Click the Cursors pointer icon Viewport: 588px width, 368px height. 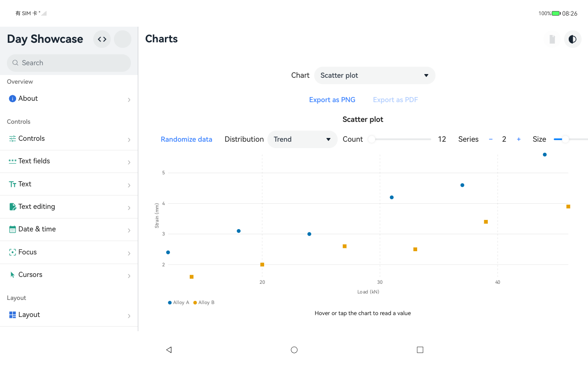12,275
